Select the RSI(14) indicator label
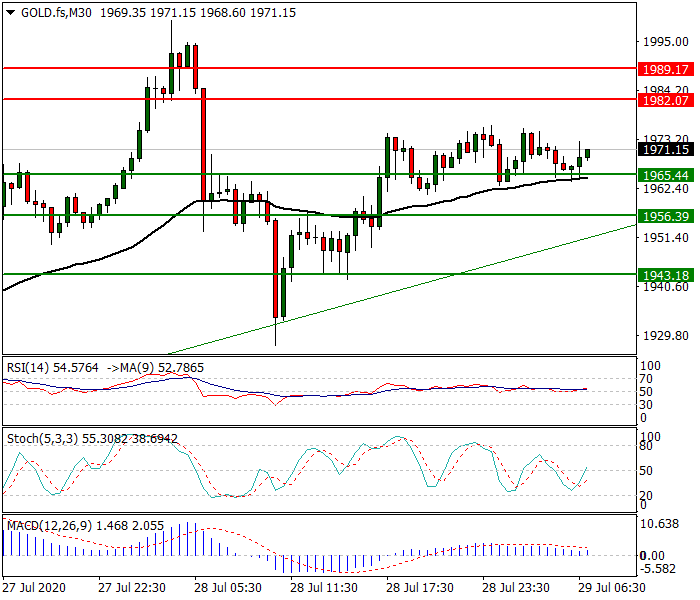This screenshot has height=600, width=700. click(x=28, y=368)
